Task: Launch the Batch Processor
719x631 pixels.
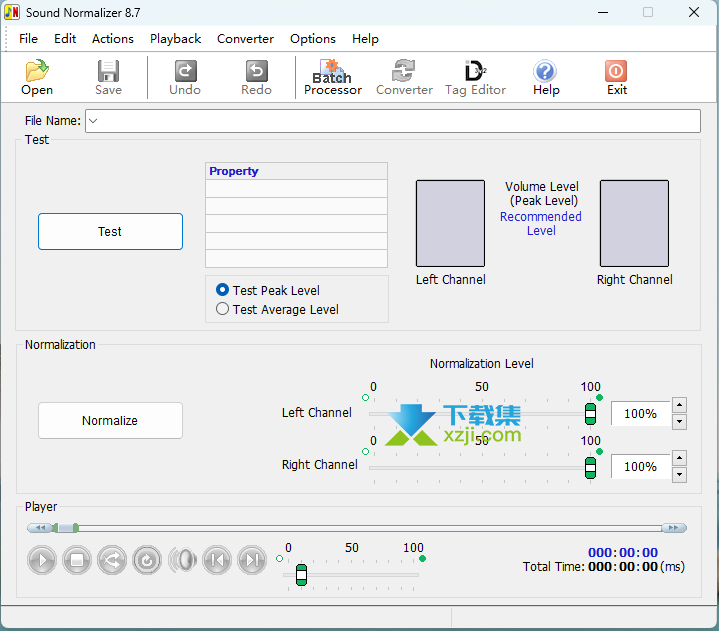Action: point(332,77)
